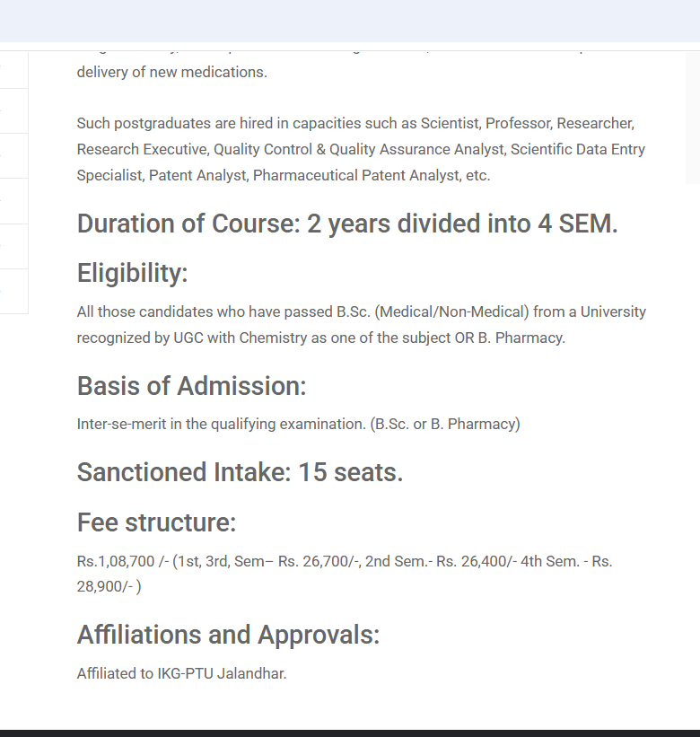This screenshot has height=737, width=700.
Task: Click the dark footer bar at the bottom
Action: click(350, 733)
